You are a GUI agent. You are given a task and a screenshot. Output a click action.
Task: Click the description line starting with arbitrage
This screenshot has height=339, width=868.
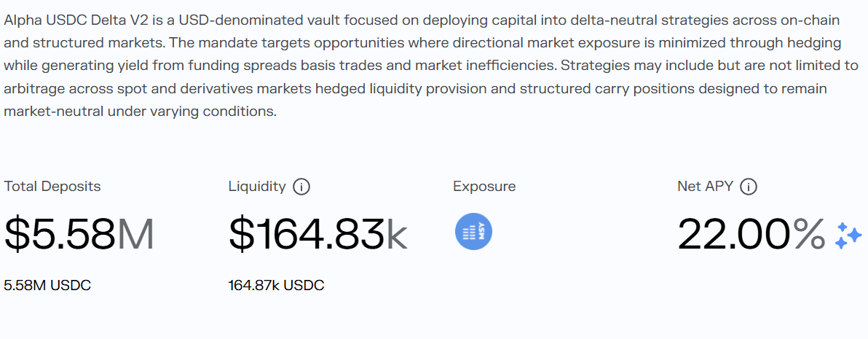coord(415,89)
